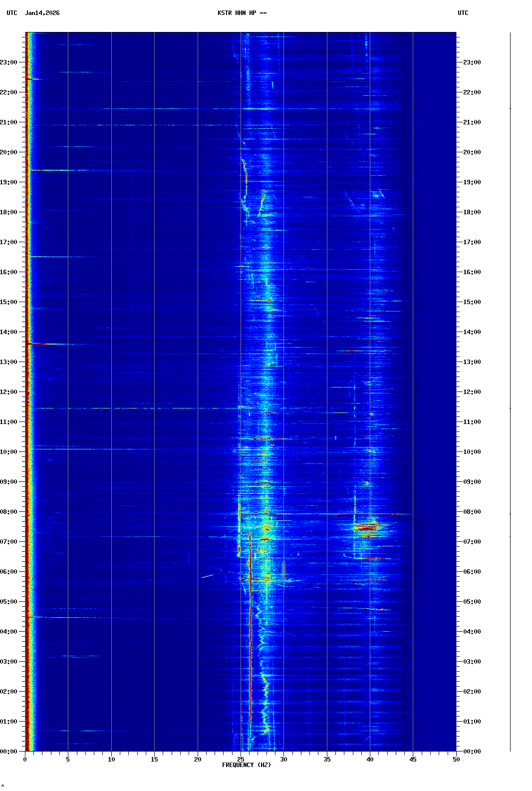Select the 25 tick label on frequency axis
The image size is (532, 791).
[x=241, y=760]
